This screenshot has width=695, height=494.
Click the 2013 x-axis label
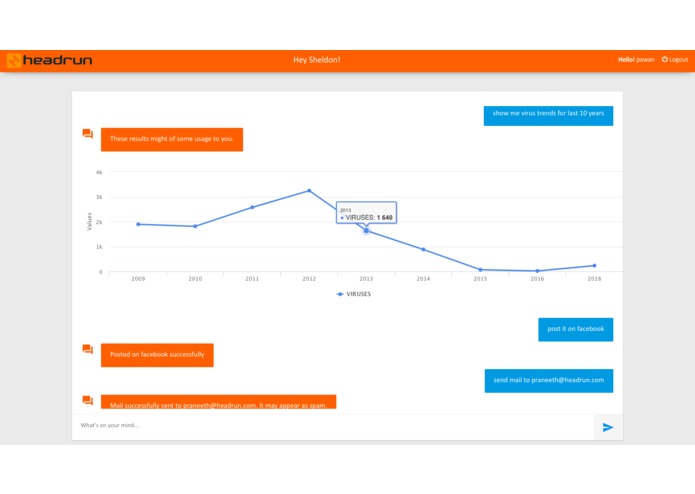[366, 279]
